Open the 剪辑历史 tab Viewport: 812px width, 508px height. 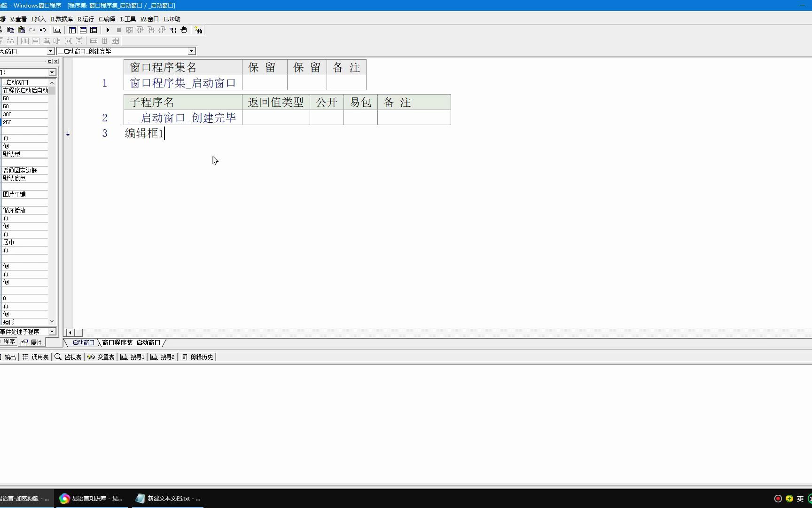(197, 357)
